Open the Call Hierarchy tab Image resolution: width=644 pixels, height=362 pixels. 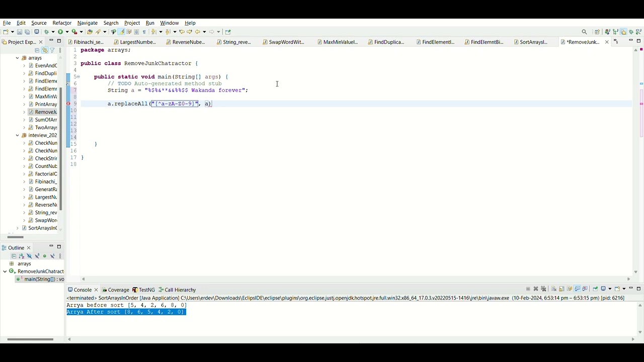[177, 290]
